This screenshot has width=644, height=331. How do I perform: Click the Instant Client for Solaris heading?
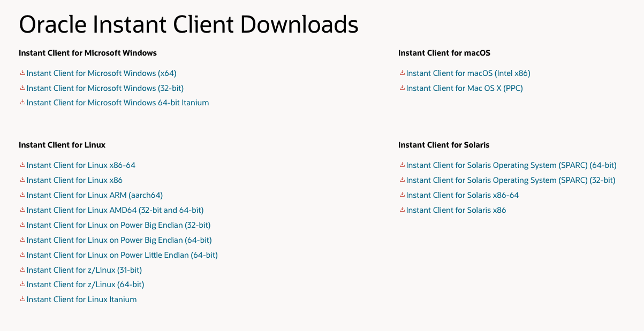point(444,145)
